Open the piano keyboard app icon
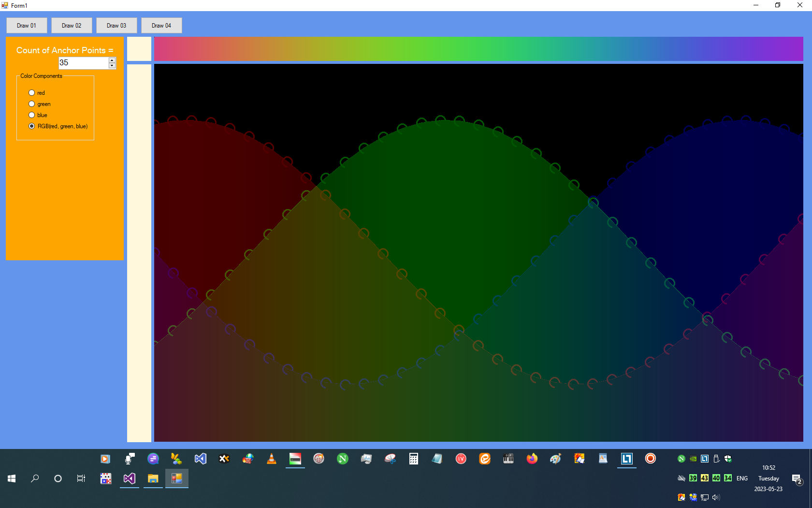The width and height of the screenshot is (812, 508). [508, 459]
